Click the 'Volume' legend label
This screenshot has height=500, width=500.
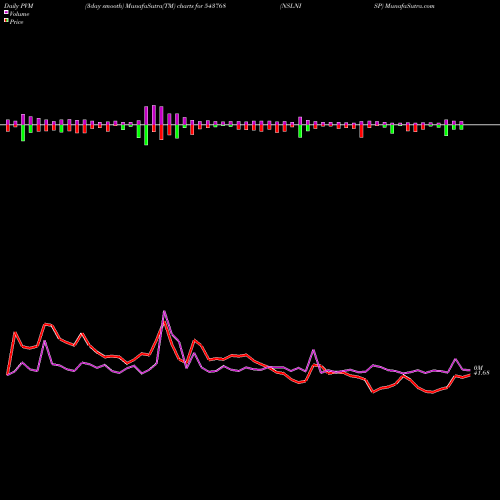19,14
